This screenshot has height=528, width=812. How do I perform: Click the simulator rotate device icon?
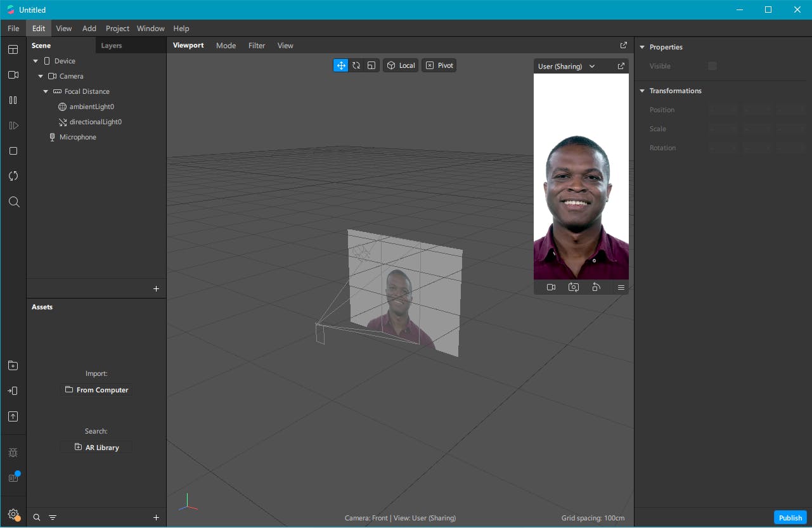[596, 287]
